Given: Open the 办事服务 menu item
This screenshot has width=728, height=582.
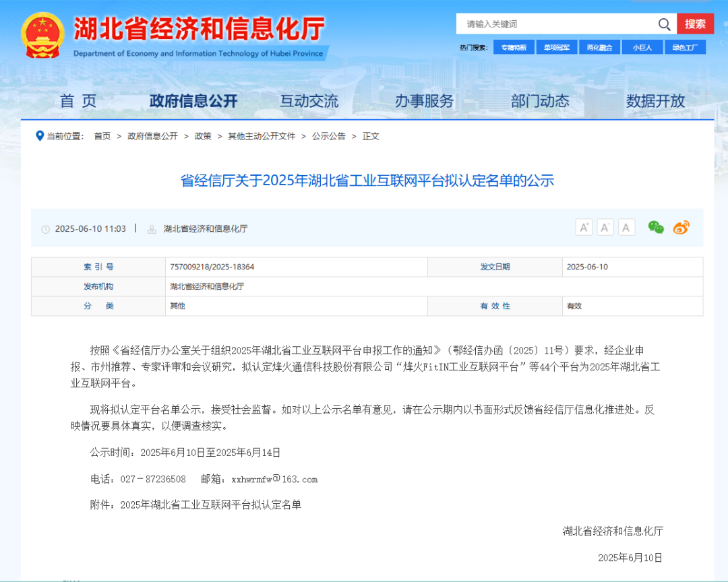Looking at the screenshot, I should 425,100.
